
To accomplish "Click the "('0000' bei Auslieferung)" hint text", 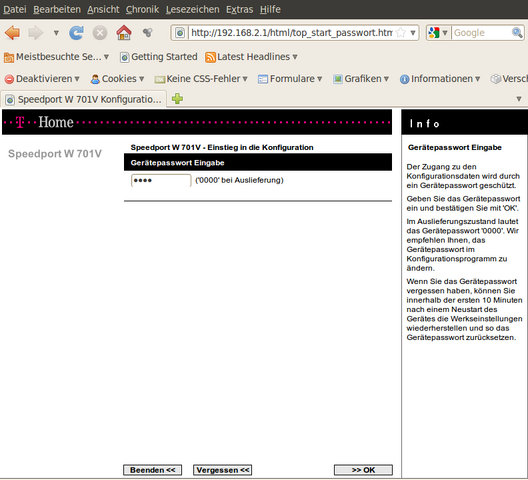I will tap(239, 180).
